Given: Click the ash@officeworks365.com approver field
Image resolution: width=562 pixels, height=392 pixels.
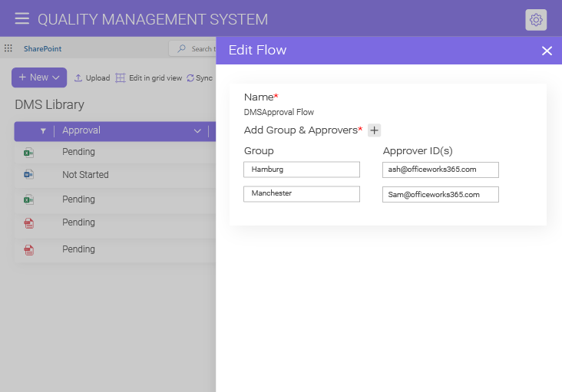Looking at the screenshot, I should pos(440,170).
